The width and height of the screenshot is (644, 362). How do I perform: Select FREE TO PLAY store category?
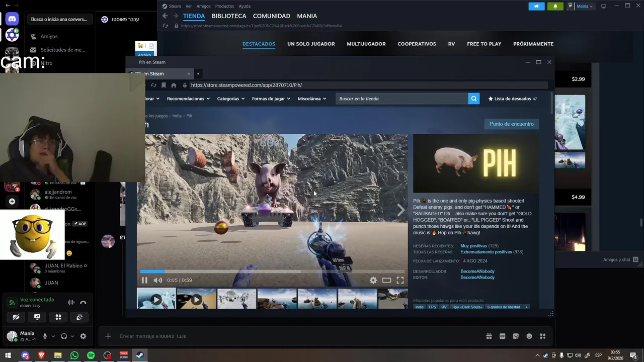(484, 44)
